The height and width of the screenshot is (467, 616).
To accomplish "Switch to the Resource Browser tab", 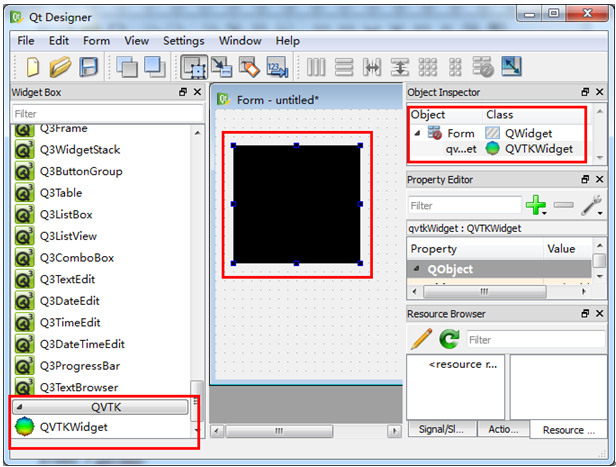I will coord(568,430).
